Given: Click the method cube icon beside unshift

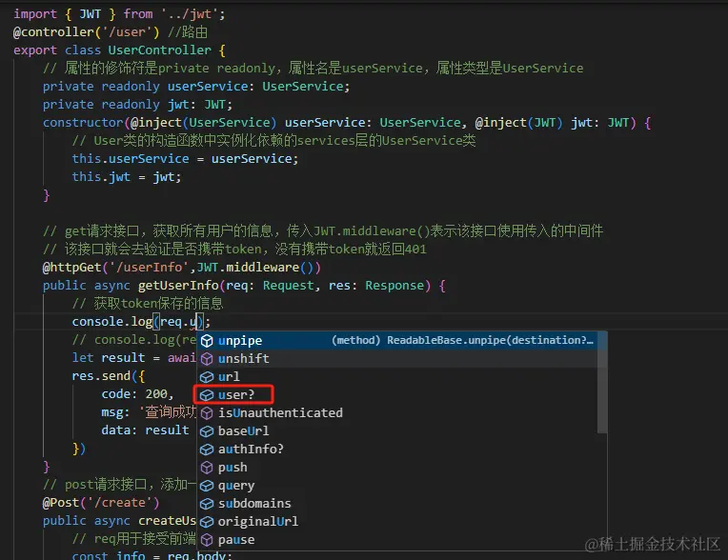Looking at the screenshot, I should coord(207,359).
